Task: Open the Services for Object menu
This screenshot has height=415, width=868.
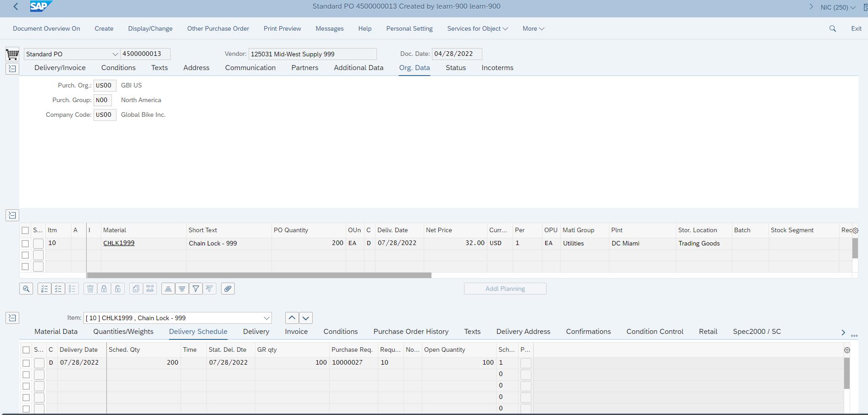Action: point(477,28)
